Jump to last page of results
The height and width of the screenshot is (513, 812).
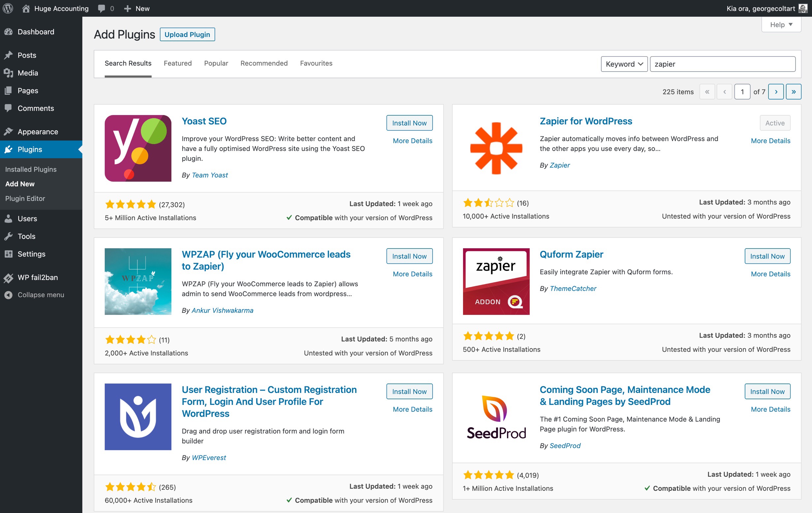794,92
